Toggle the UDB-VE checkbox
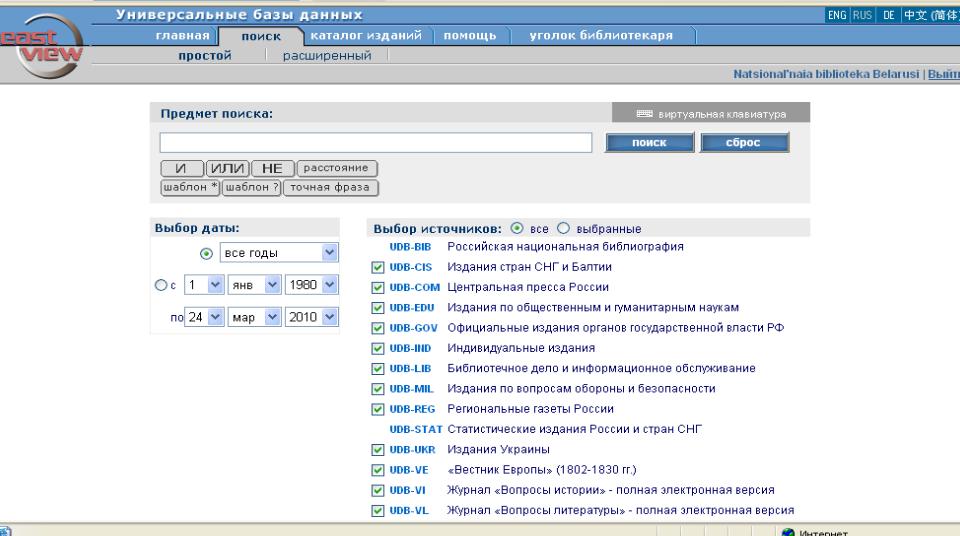960x536 pixels. (x=378, y=470)
